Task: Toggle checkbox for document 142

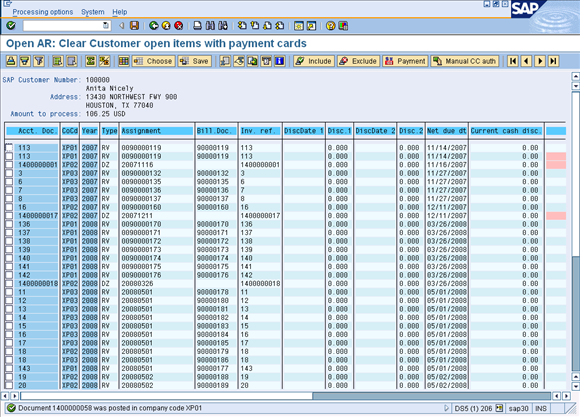Action: (x=9, y=275)
